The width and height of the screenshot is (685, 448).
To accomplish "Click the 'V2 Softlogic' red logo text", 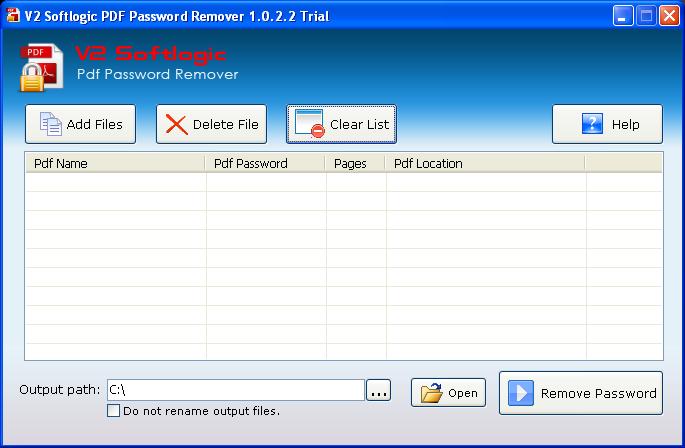I will point(151,54).
